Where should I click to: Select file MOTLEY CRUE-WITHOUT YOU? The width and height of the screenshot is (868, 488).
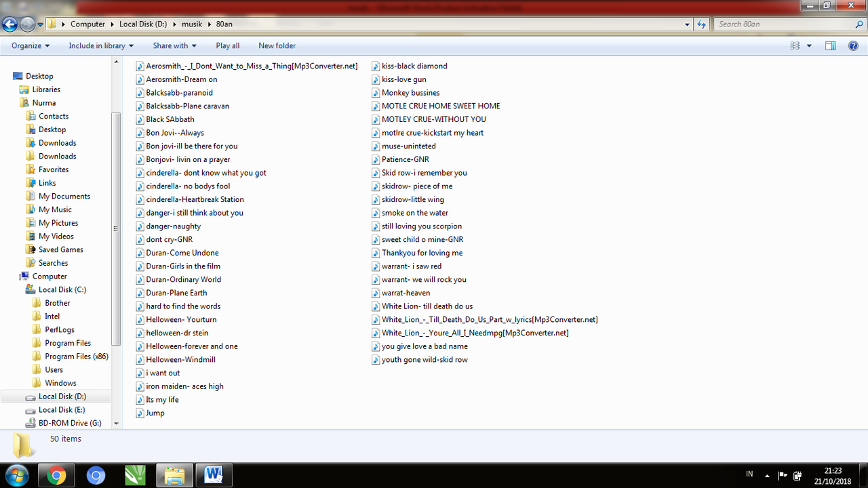click(x=433, y=119)
